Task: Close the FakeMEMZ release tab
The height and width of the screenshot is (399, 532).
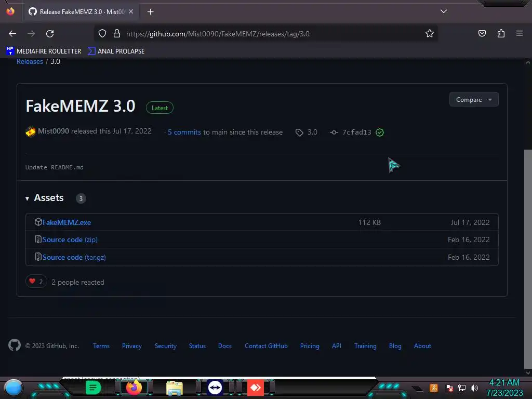Action: click(x=131, y=11)
